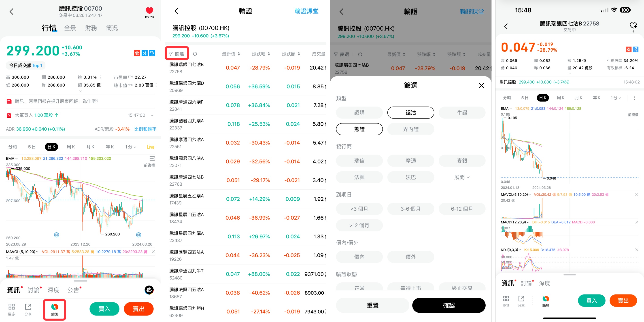Expand the 展開 issuer list

[x=461, y=177]
